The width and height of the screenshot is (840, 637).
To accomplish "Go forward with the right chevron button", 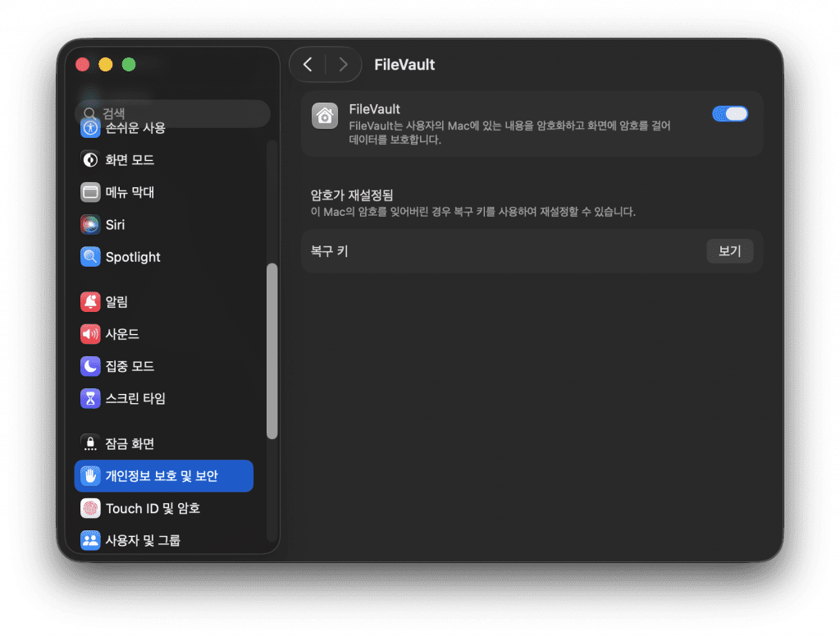I will coord(343,65).
